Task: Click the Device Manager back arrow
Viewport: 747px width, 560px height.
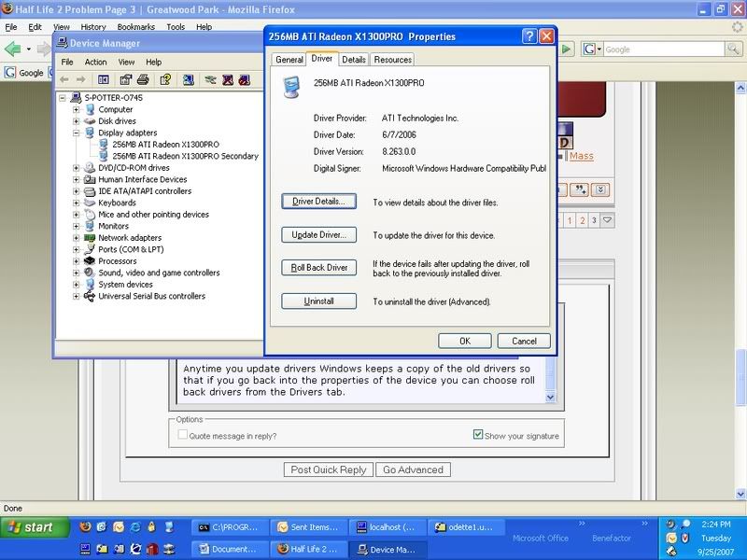Action: pyautogui.click(x=64, y=79)
